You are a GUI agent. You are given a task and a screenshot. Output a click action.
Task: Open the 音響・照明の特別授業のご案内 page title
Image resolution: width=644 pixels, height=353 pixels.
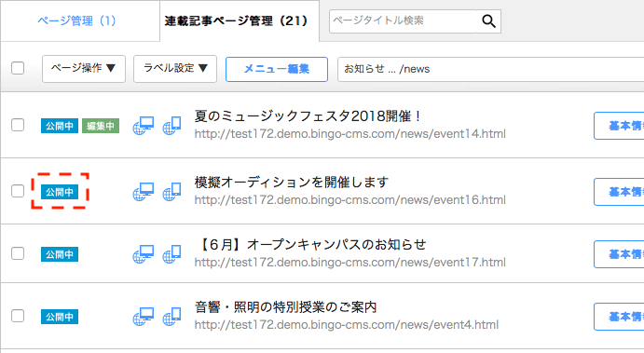(x=285, y=307)
